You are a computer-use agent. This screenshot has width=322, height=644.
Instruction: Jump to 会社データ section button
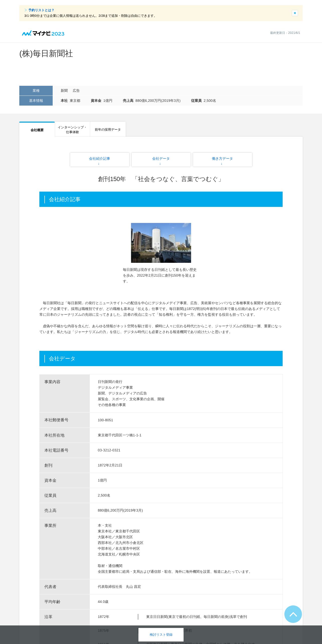(161, 160)
